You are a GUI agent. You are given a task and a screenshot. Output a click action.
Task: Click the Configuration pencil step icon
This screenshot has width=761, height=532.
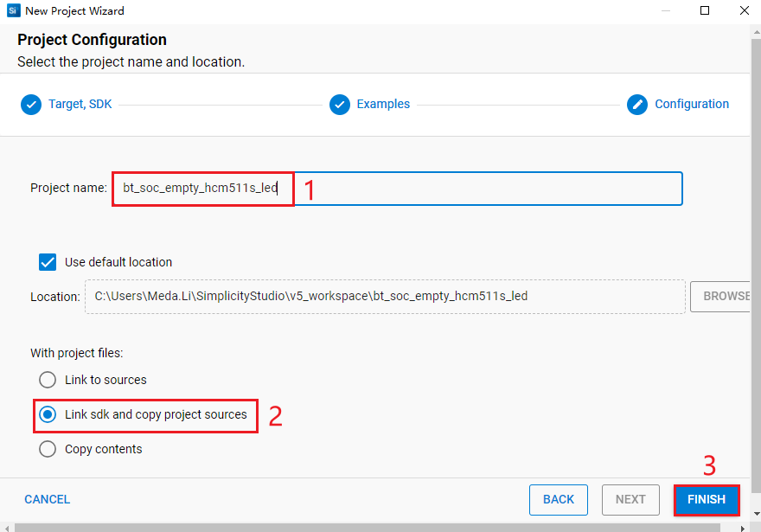[x=637, y=105]
